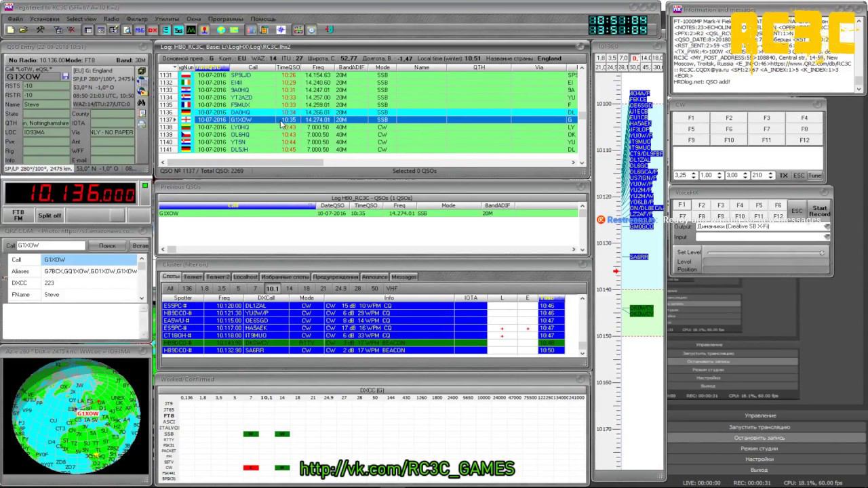Open the Установки menu

(x=44, y=19)
